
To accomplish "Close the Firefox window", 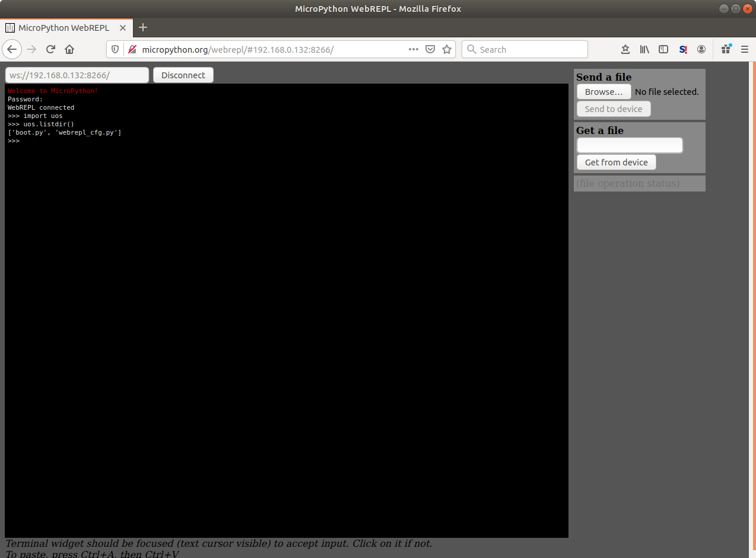I will (747, 8).
